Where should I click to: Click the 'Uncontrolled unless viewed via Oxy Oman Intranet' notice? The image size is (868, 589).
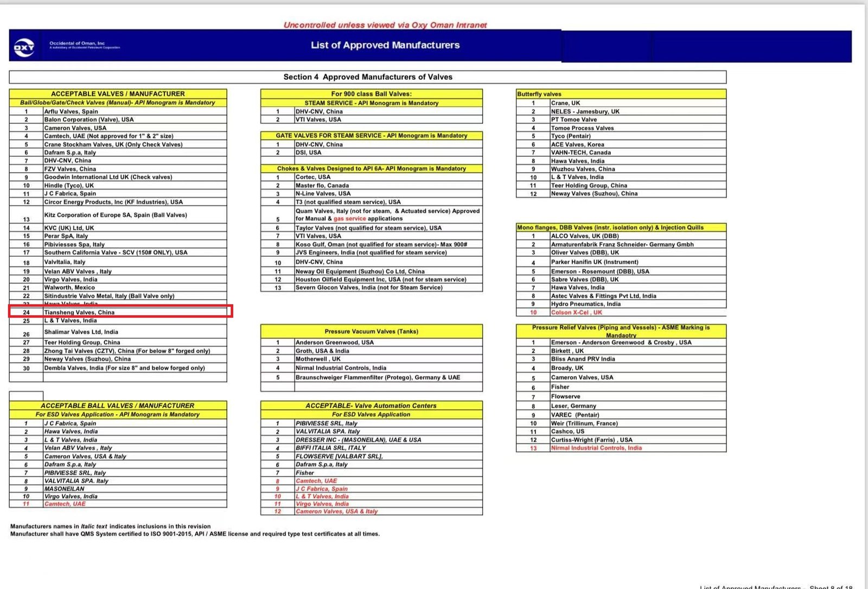[x=385, y=25]
